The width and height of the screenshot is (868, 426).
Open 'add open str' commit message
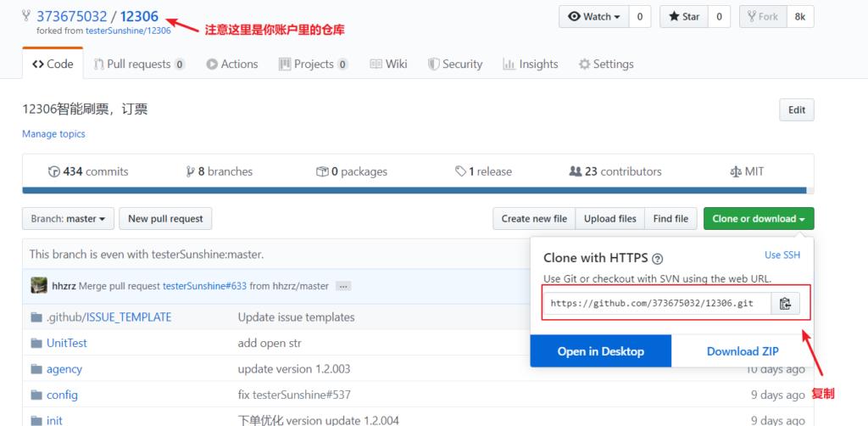[270, 344]
